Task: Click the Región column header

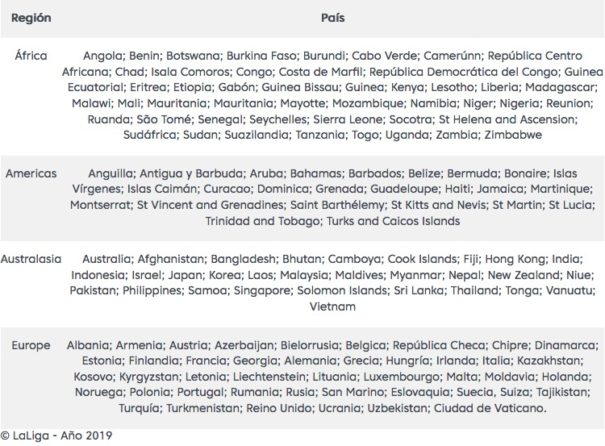Action: tap(31, 18)
